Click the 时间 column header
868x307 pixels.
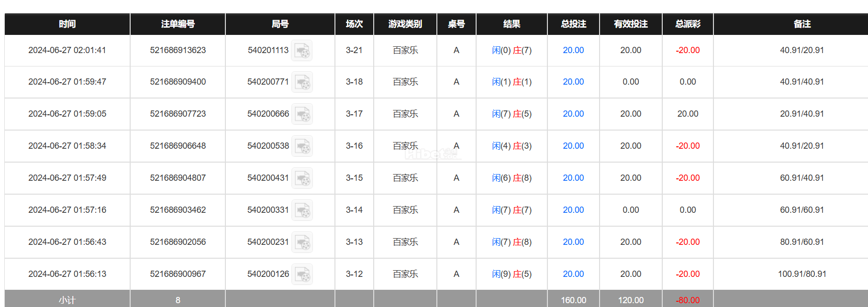coord(67,24)
